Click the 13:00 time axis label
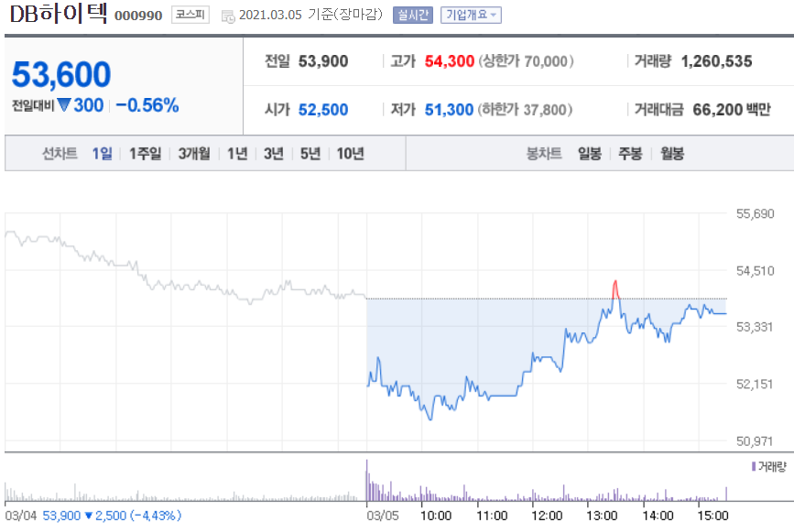 (602, 516)
